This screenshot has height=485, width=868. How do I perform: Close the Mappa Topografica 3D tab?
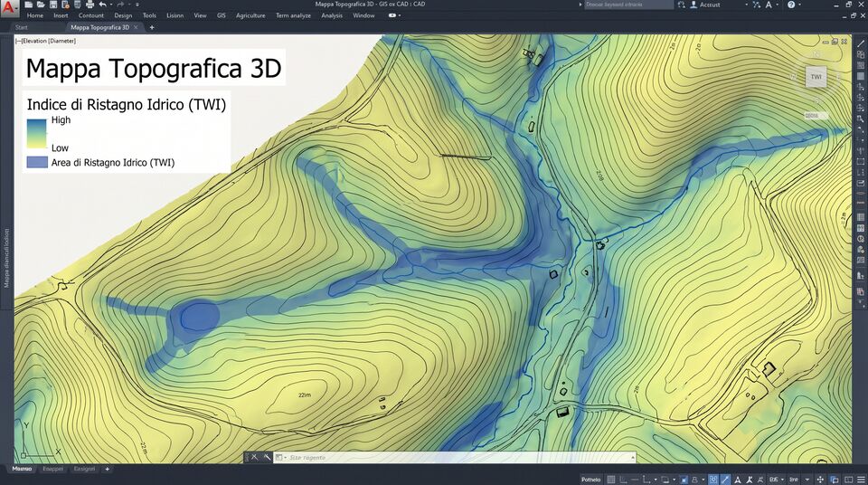136,27
